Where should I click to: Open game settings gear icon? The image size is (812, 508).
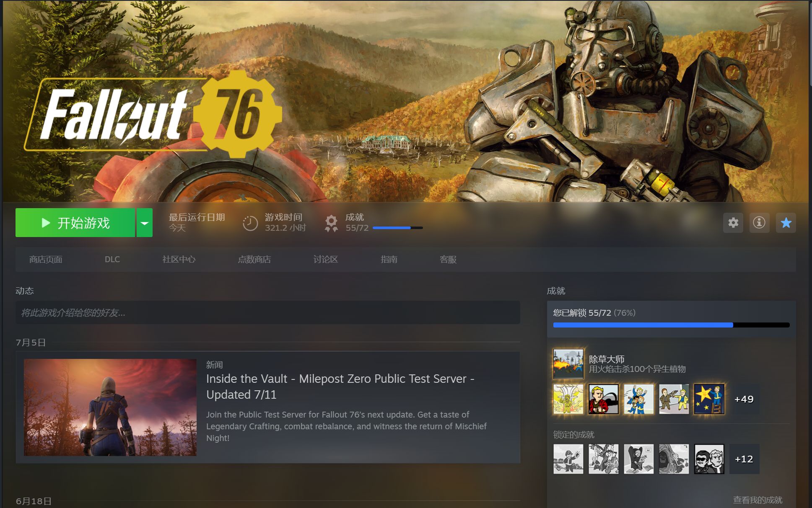[733, 222]
